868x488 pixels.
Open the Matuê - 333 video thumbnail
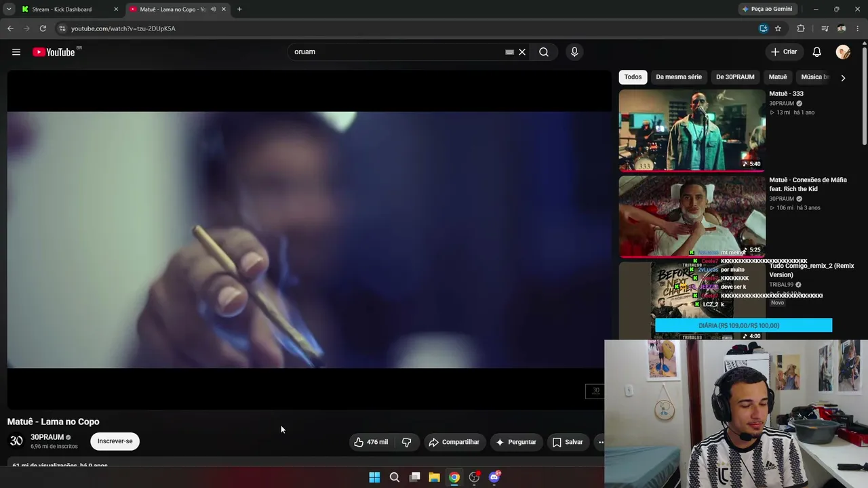[692, 130]
